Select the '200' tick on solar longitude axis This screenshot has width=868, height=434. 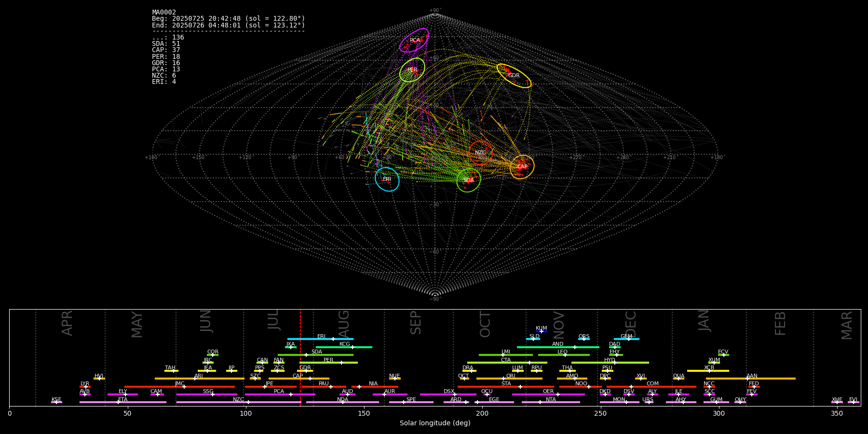tap(482, 413)
